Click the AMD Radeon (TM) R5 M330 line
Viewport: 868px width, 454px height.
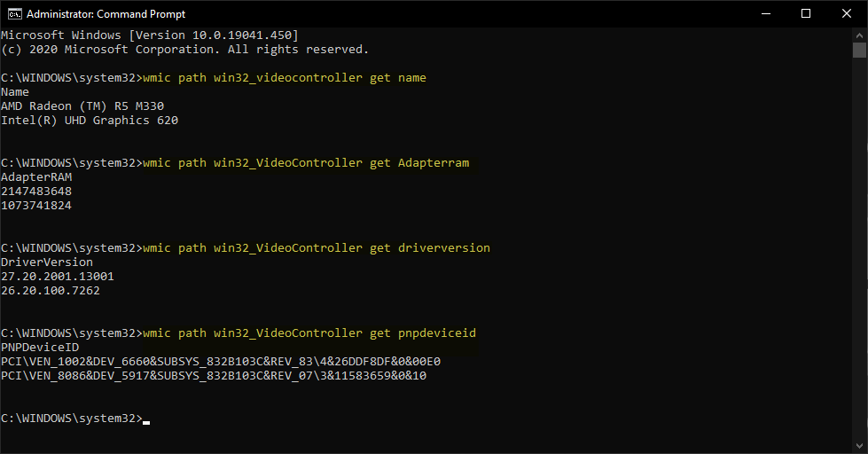[x=82, y=106]
